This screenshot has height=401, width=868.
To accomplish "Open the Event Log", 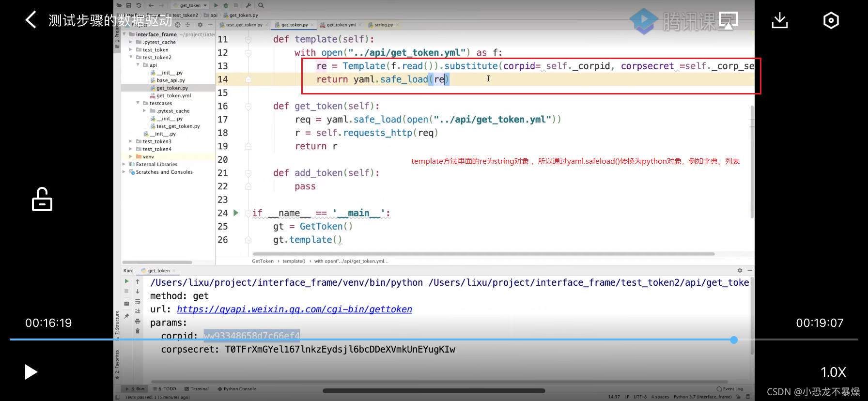I will (x=730, y=389).
